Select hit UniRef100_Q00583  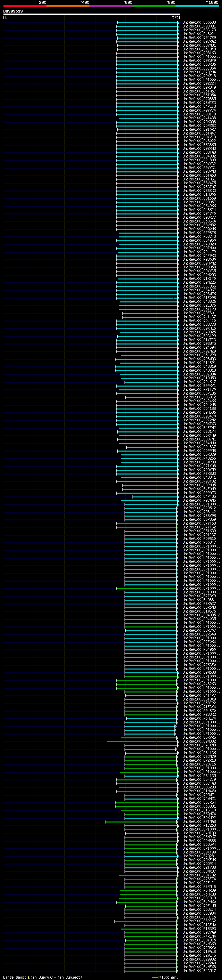coord(199,23)
